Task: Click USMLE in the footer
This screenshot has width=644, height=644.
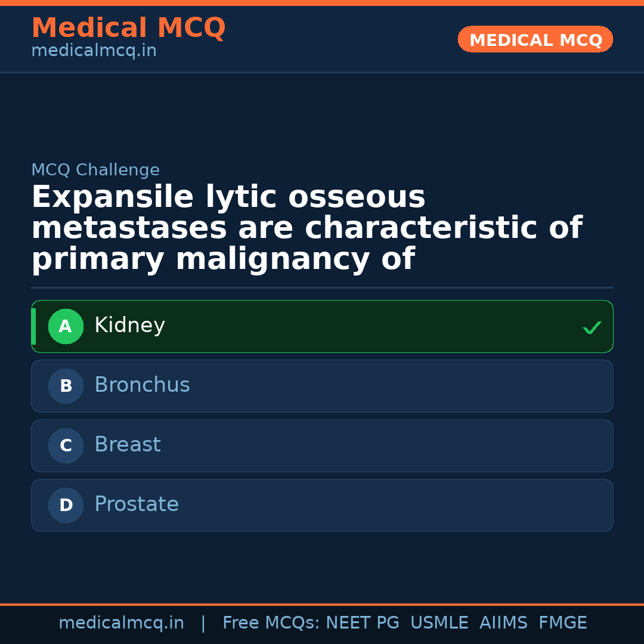Action: pyautogui.click(x=439, y=623)
